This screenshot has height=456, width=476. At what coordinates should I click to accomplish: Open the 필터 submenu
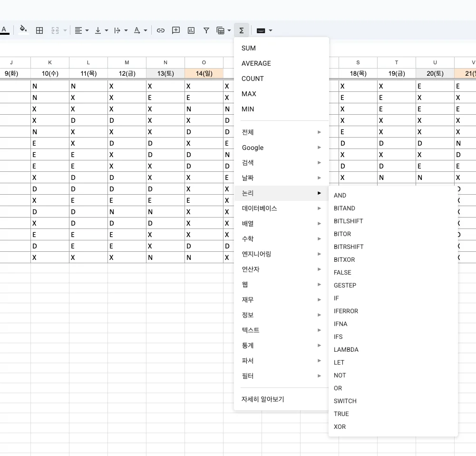click(282, 376)
